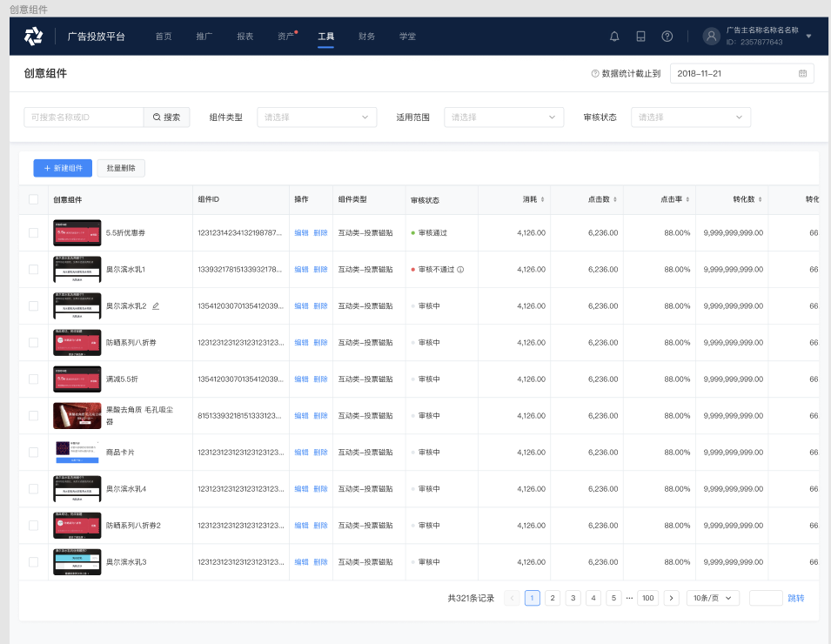Click the 批量删除 button
Image resolution: width=831 pixels, height=644 pixels.
tap(121, 168)
